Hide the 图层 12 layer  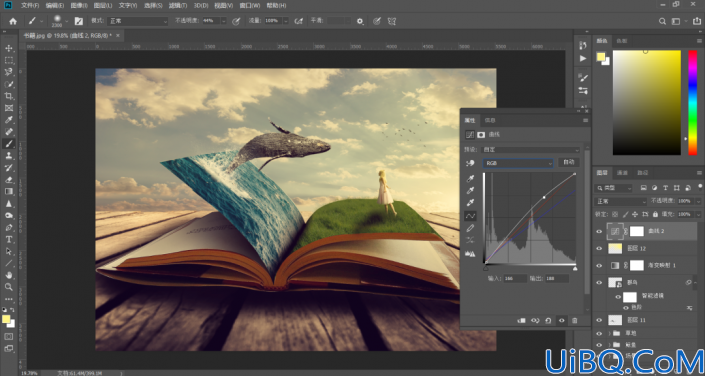click(x=599, y=248)
